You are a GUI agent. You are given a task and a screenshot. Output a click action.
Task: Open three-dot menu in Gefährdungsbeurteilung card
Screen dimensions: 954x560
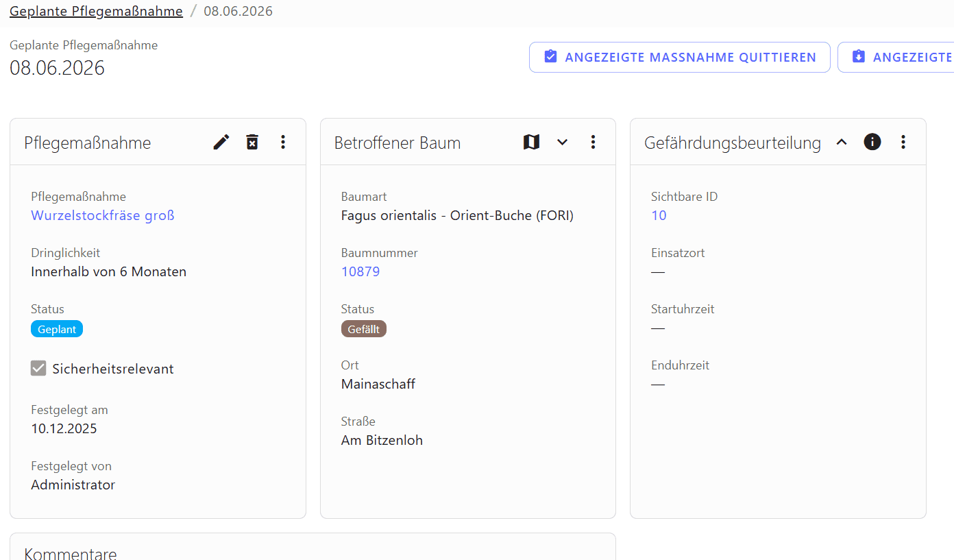click(903, 142)
